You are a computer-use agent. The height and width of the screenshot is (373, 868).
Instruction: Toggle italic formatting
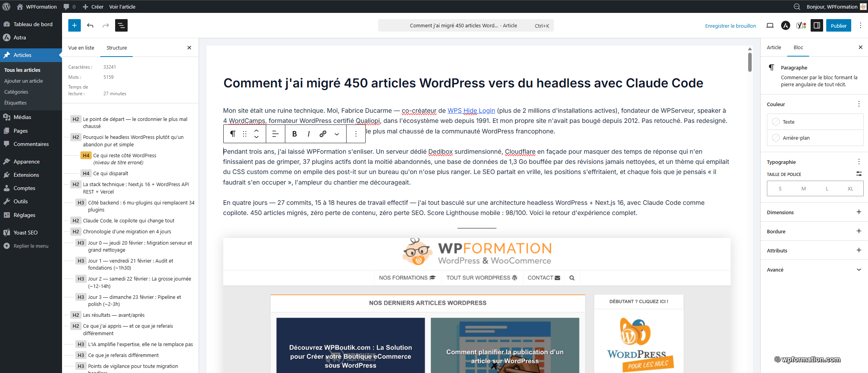tap(308, 134)
